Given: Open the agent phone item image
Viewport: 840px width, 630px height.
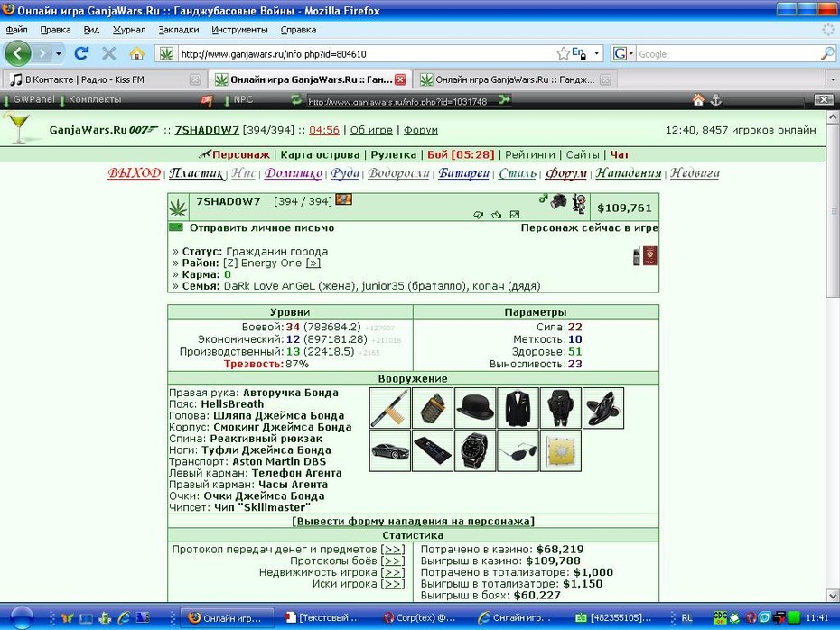Looking at the screenshot, I should point(433,450).
